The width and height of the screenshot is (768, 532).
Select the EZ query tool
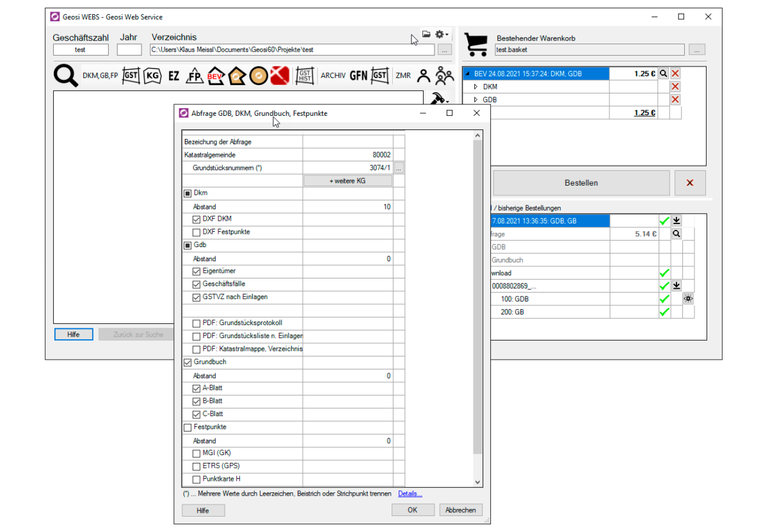click(x=173, y=75)
